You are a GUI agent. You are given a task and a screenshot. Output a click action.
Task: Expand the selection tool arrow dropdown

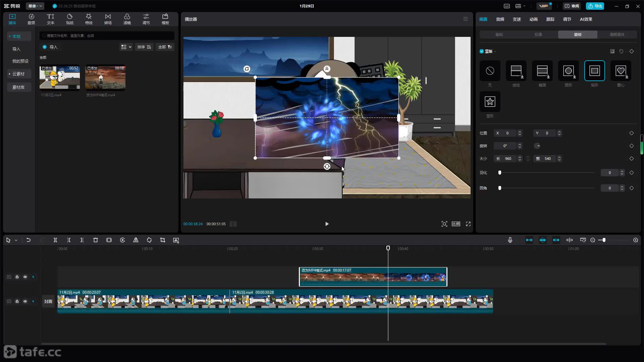(x=16, y=240)
